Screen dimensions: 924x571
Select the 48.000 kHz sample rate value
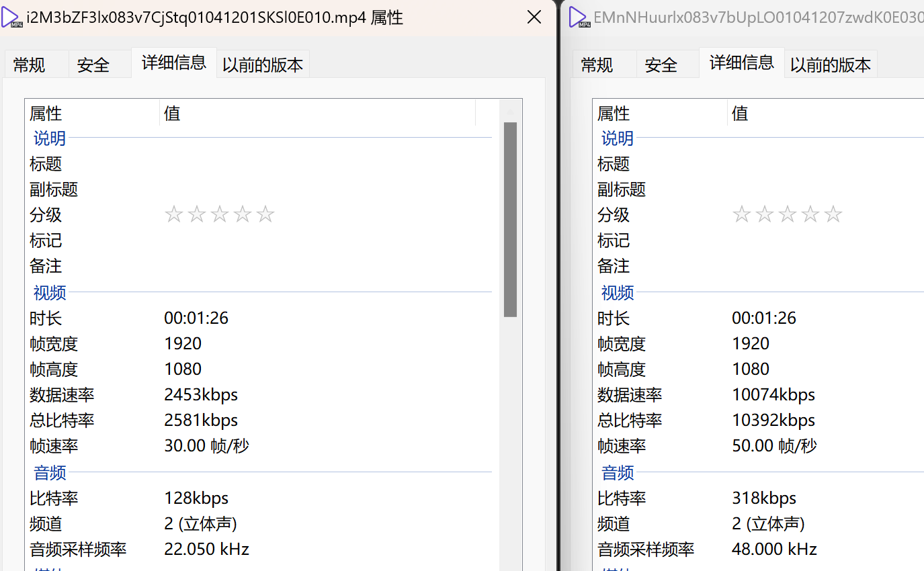(774, 550)
